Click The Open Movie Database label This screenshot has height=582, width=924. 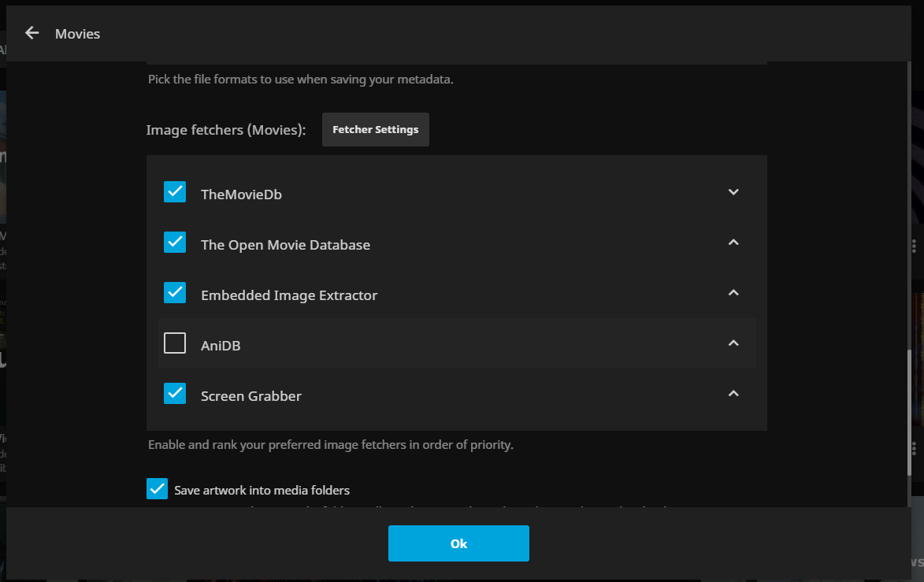pyautogui.click(x=285, y=245)
